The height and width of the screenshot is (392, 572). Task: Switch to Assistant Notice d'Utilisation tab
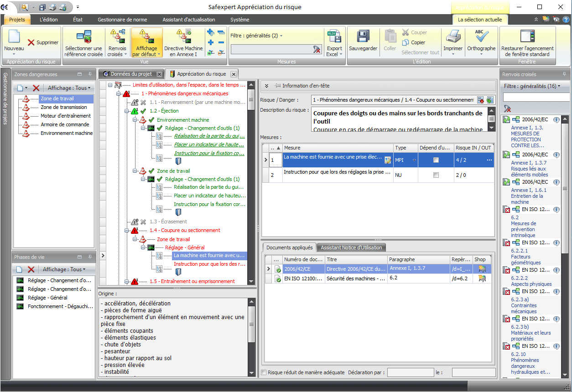(351, 248)
